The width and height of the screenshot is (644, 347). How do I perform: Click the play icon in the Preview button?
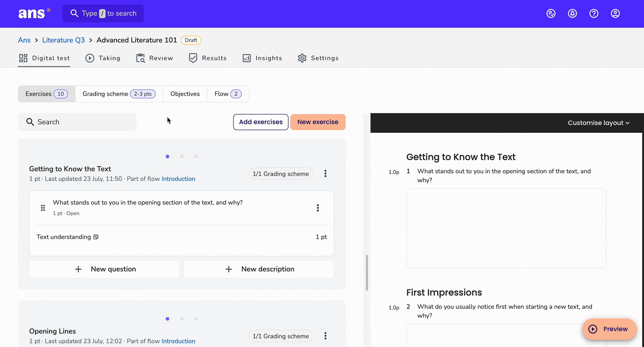[x=593, y=329]
